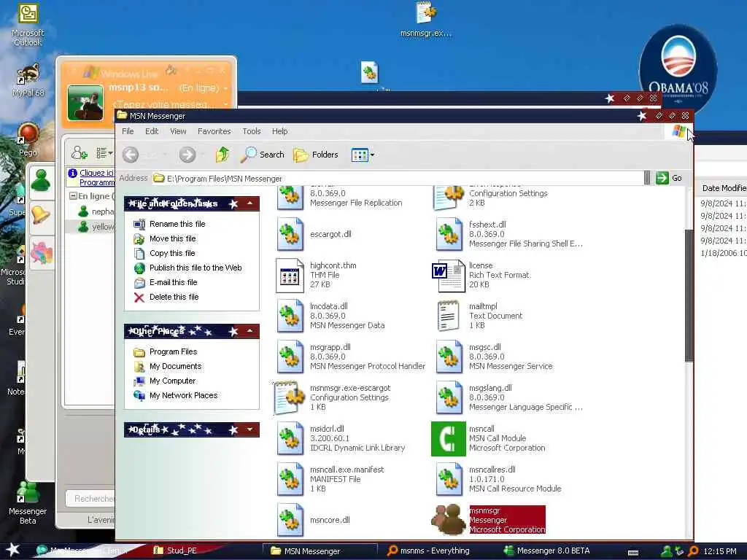The height and width of the screenshot is (560, 747).
Task: Select the msgslang.dll file icon
Action: click(449, 397)
